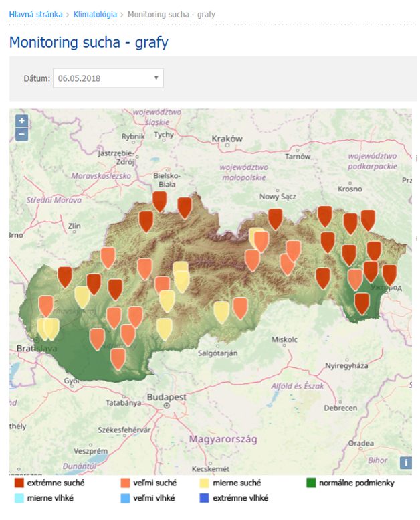Click the Monitoring sucha - grafy breadcrumb
The width and height of the screenshot is (420, 520).
coord(168,14)
